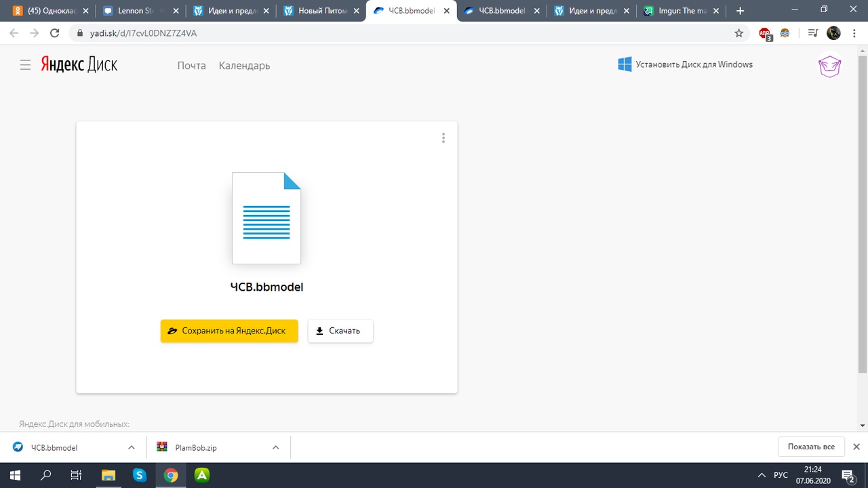Click the address bar URL
868x488 pixels.
pos(144,33)
